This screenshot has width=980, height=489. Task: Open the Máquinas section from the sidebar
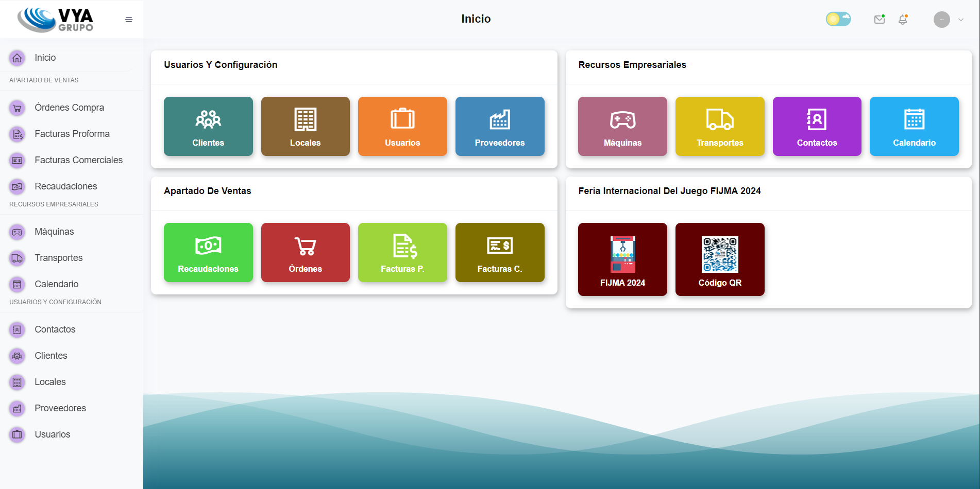click(54, 232)
